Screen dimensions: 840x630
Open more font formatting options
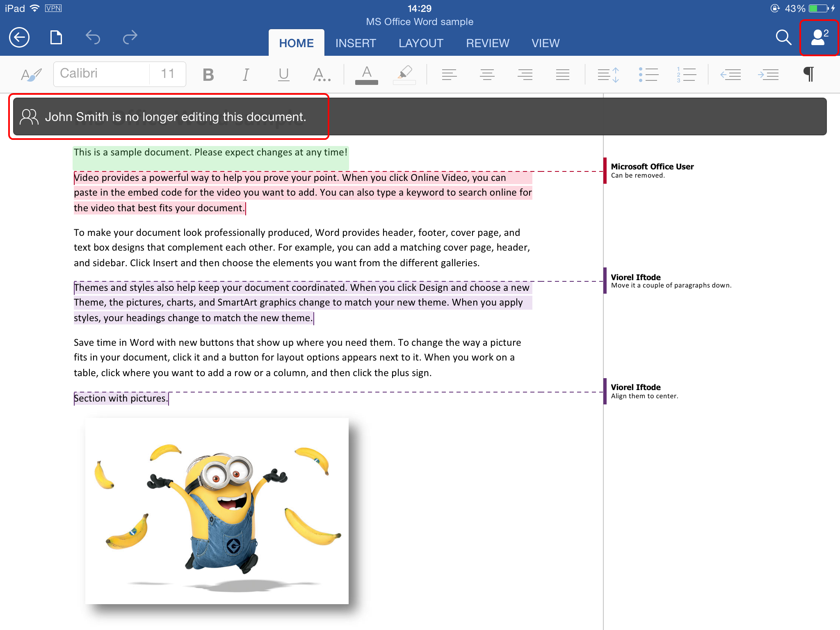click(322, 75)
